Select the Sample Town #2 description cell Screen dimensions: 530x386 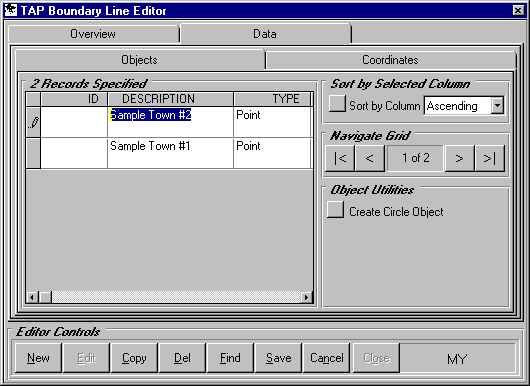tap(170, 122)
